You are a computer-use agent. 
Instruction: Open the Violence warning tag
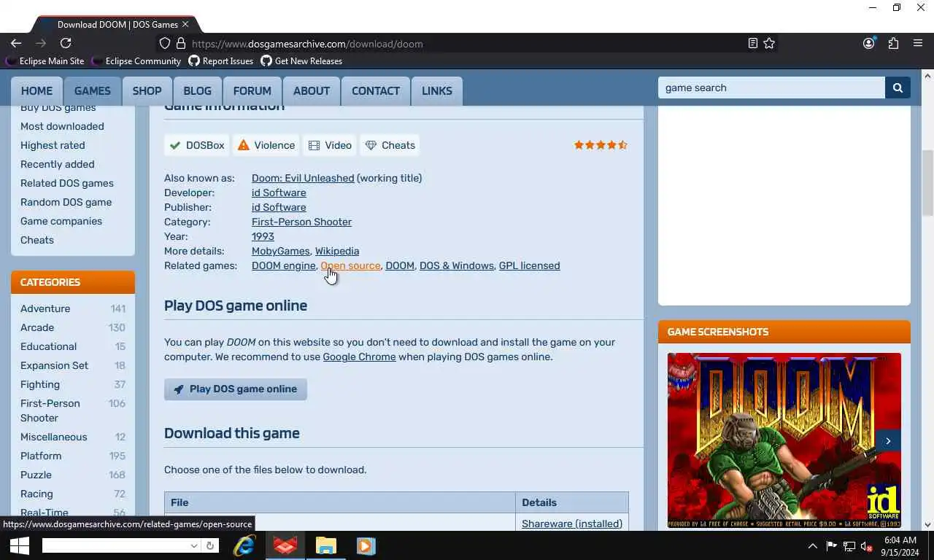click(x=266, y=145)
